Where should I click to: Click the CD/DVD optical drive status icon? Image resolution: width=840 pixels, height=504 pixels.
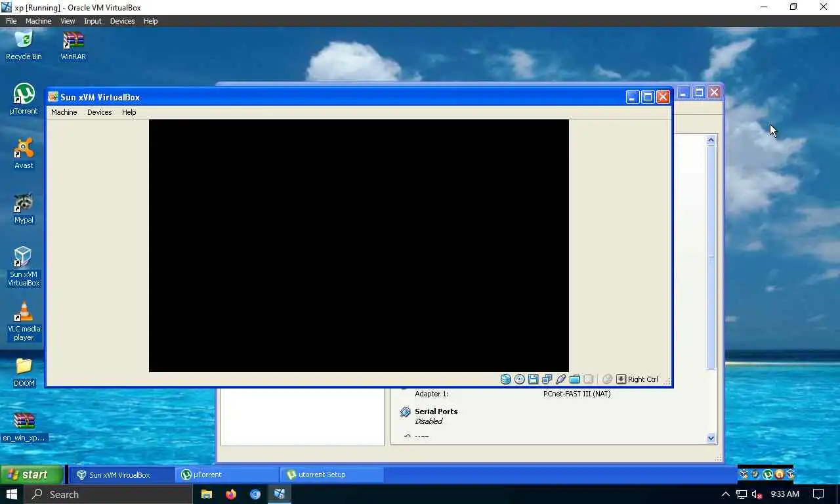pyautogui.click(x=519, y=379)
